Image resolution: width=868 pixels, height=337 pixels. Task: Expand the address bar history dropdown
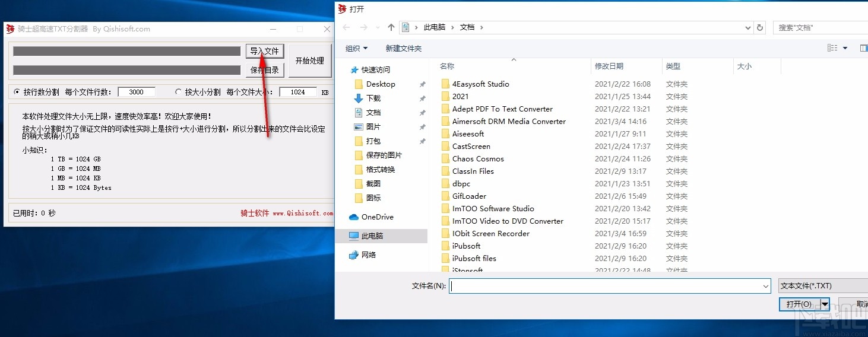tap(748, 27)
